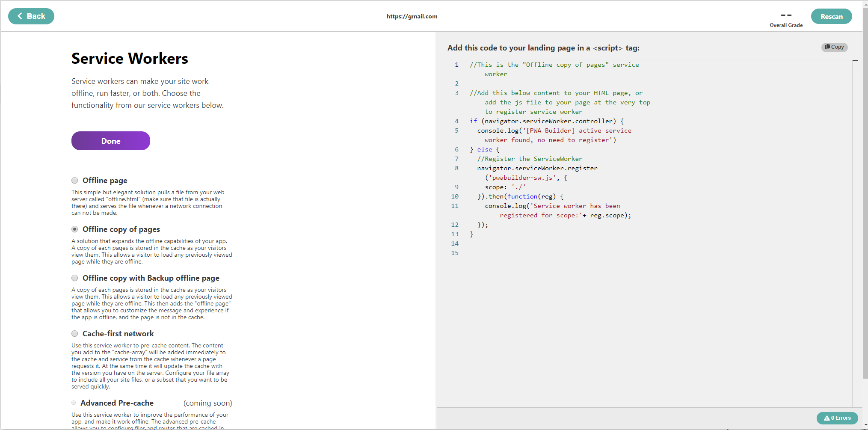The height and width of the screenshot is (430, 868).
Task: Click the back chevron arrow icon
Action: click(20, 16)
